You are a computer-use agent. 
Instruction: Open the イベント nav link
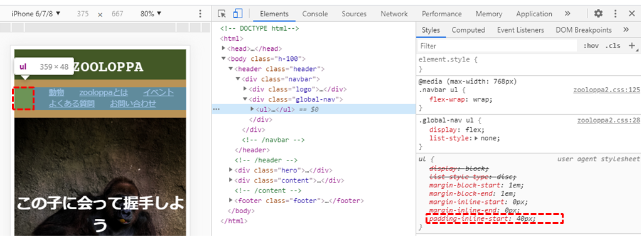pos(159,93)
